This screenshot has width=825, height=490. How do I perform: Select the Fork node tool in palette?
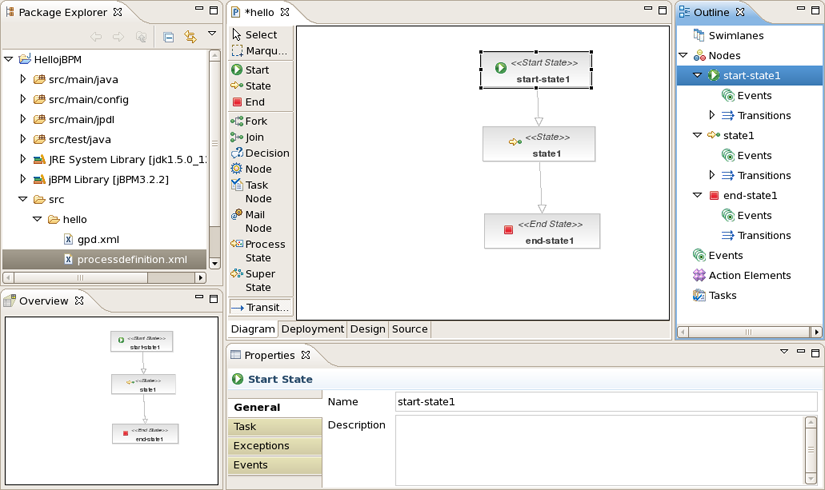257,121
